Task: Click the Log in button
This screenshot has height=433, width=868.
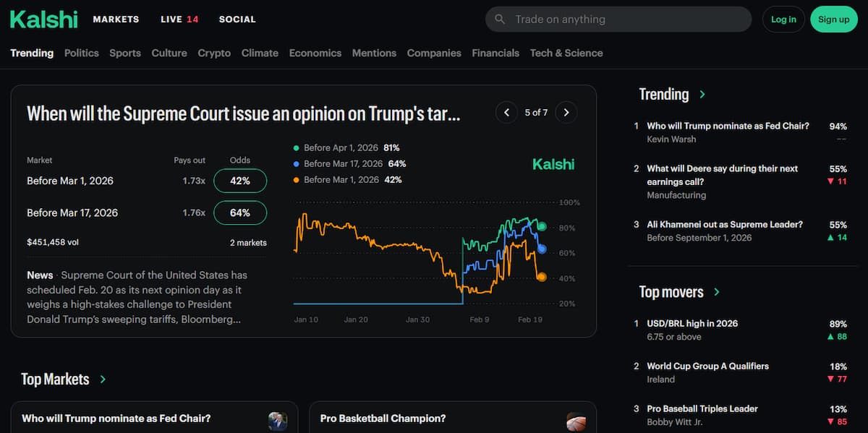Action: pyautogui.click(x=783, y=20)
